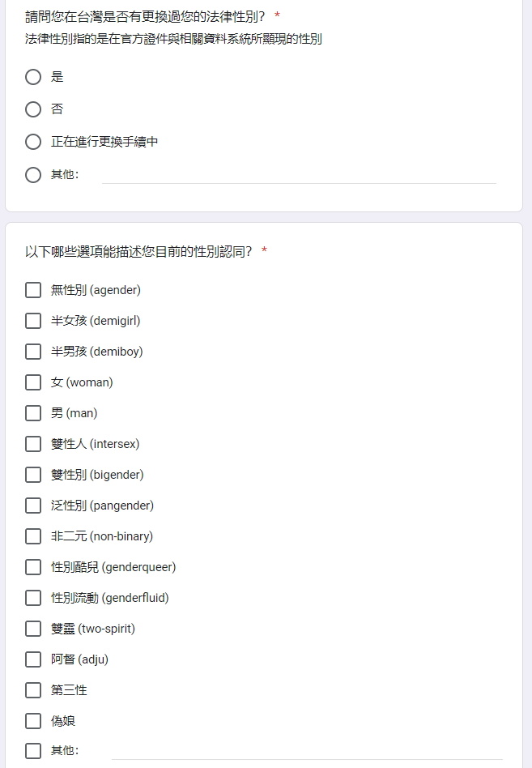Select the 是 radio option
Viewport: 532px width, 768px height.
tap(33, 77)
